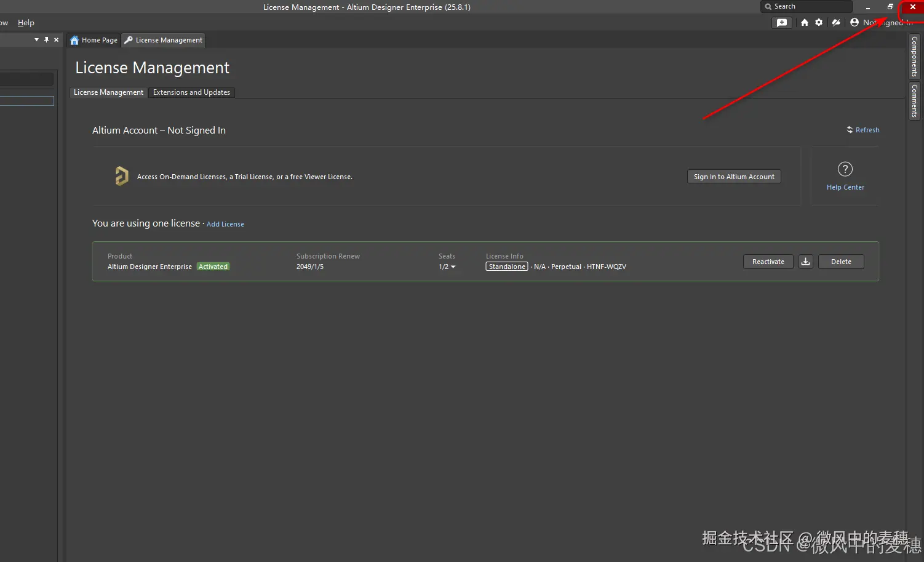The width and height of the screenshot is (924, 562).
Task: Click the Refresh link
Action: [x=863, y=130]
